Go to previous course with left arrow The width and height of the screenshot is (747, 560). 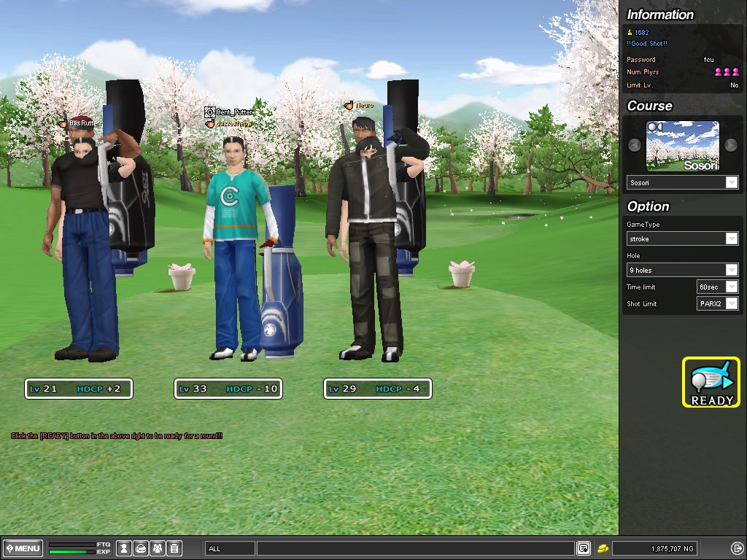(635, 145)
